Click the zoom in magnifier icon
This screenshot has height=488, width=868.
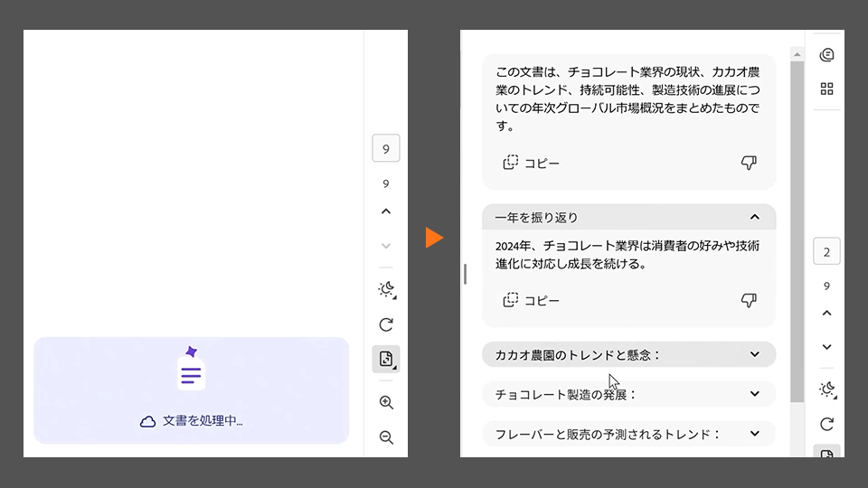[386, 403]
